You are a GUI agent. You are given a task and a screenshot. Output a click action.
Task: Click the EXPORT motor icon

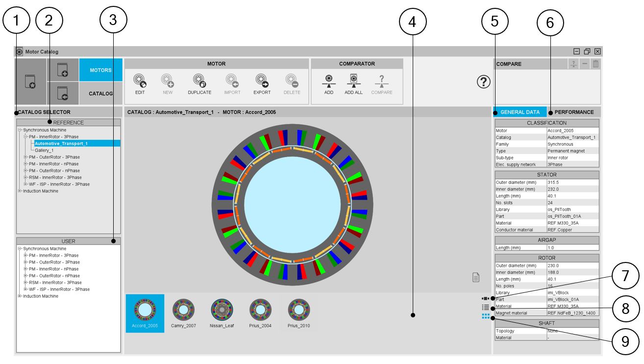coord(262,81)
